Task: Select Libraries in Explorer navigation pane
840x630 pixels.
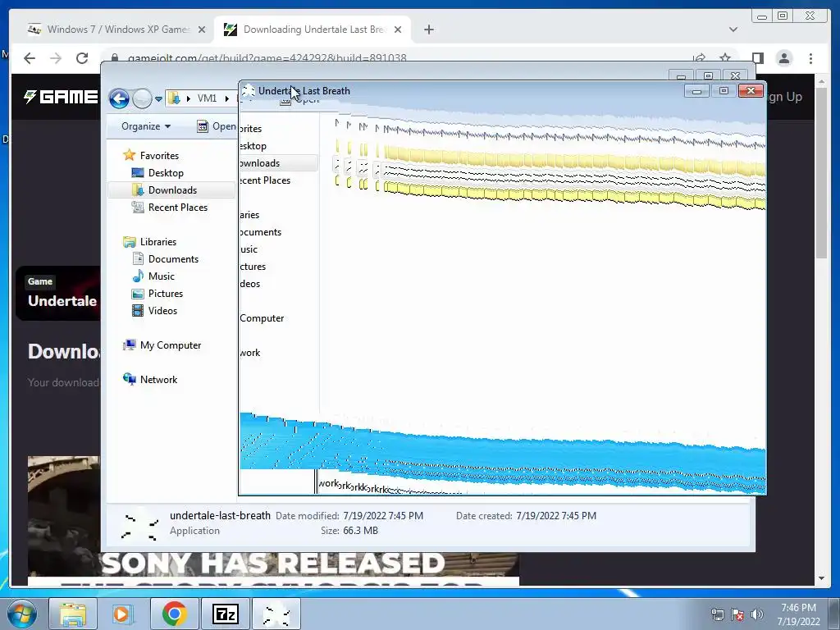Action: 158,242
